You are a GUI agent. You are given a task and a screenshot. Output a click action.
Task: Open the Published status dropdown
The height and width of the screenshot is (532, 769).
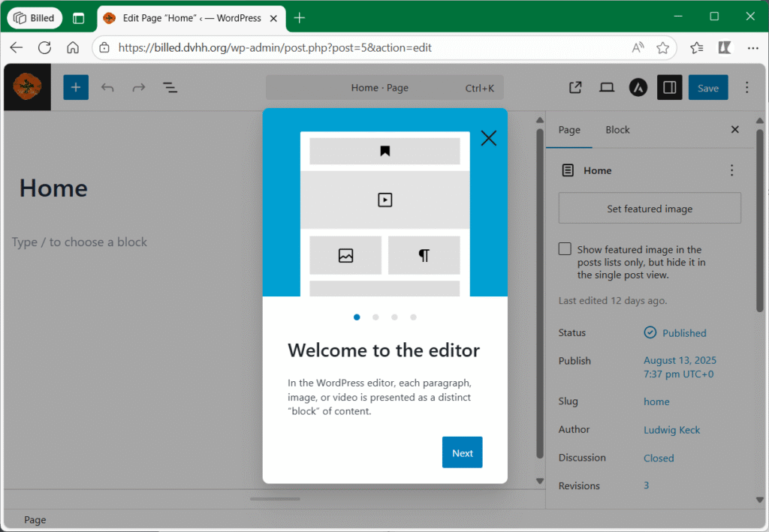676,333
